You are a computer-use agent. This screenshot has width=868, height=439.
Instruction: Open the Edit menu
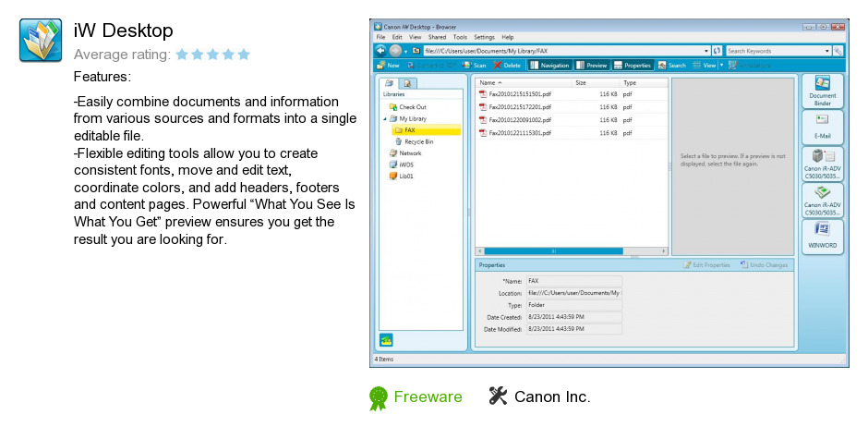click(x=397, y=37)
